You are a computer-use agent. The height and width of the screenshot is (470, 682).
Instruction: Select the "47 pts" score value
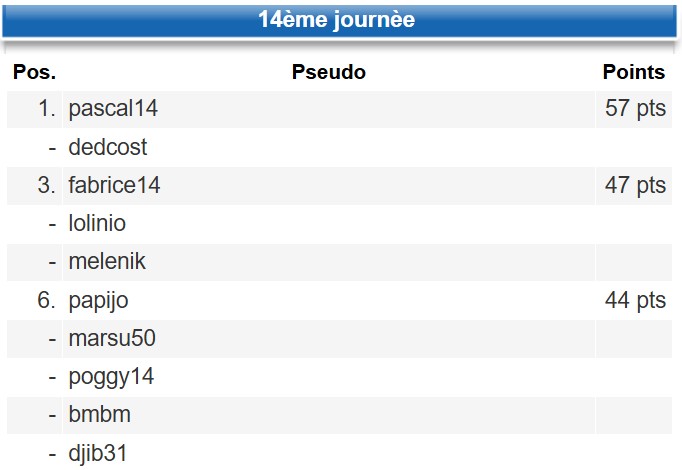click(x=635, y=185)
